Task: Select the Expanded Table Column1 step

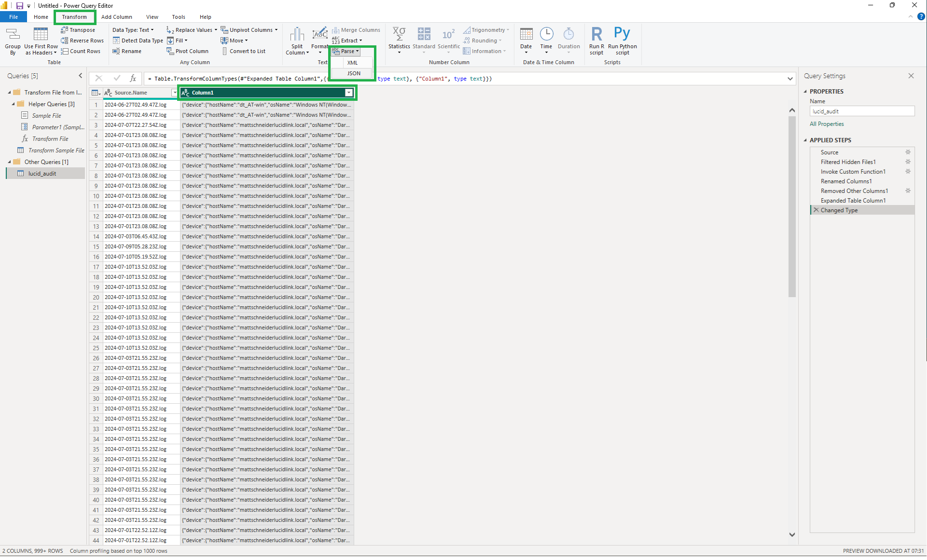Action: (x=853, y=201)
